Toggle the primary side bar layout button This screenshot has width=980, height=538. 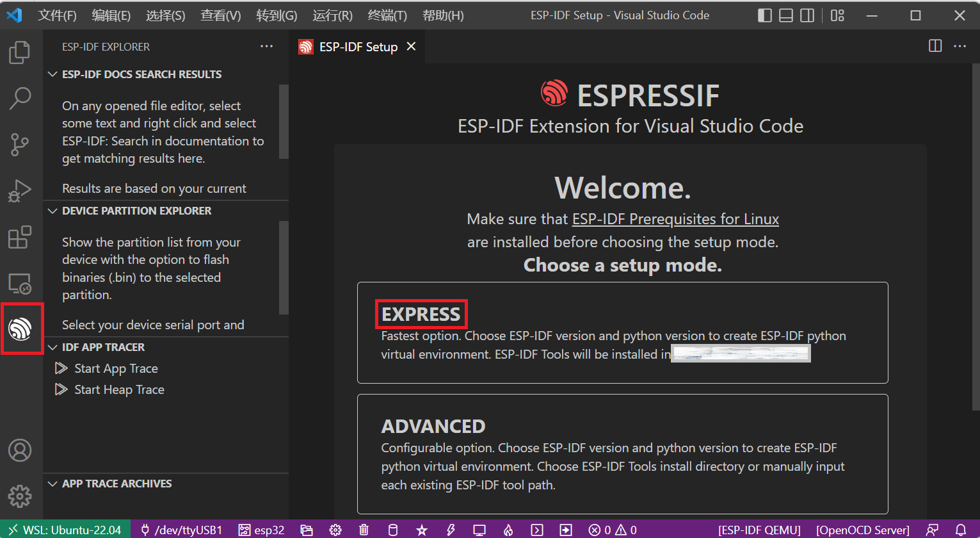[765, 15]
